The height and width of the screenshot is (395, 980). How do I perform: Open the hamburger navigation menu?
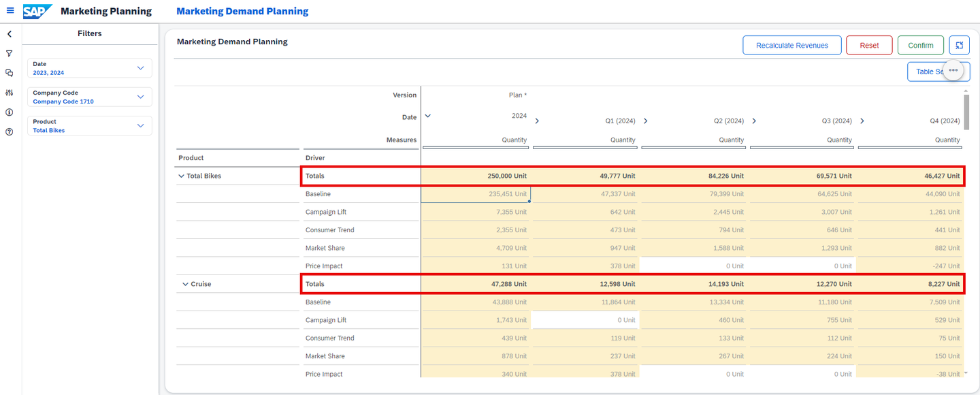click(10, 11)
